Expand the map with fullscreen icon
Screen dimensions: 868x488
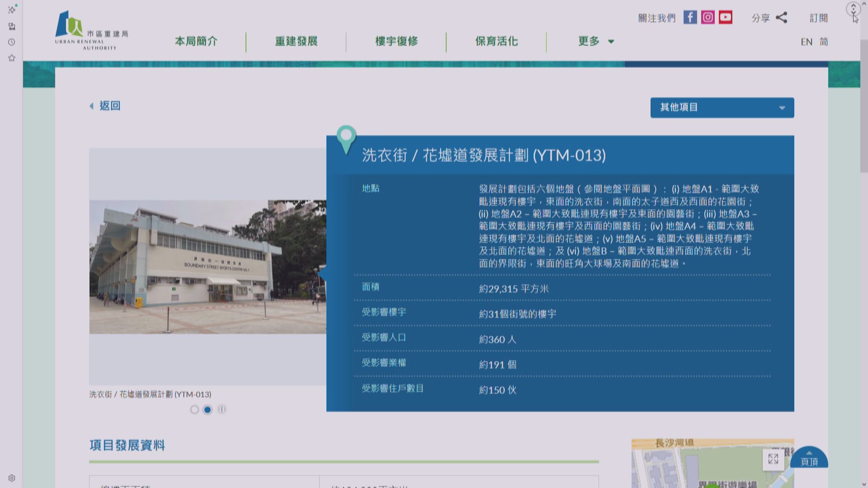coord(773,459)
